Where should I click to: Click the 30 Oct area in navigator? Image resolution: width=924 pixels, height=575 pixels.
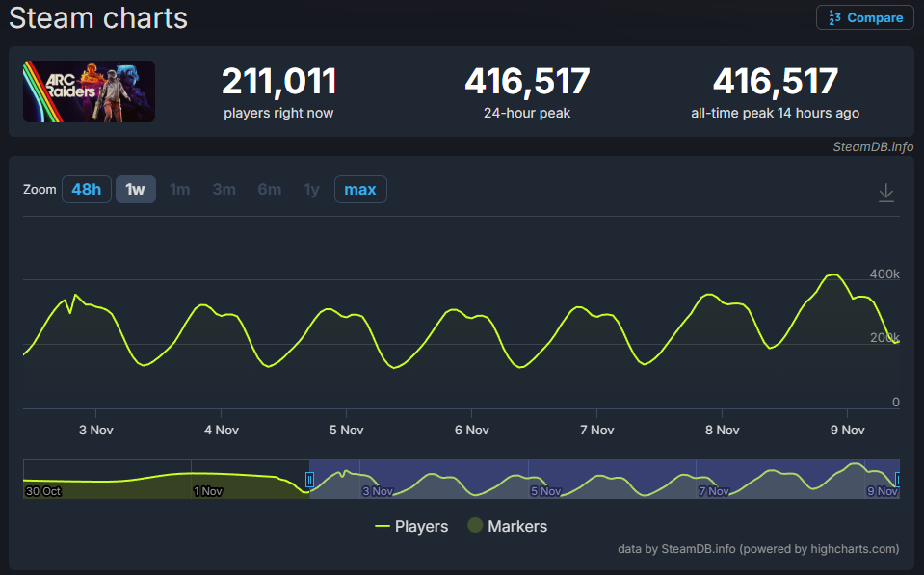pos(43,491)
